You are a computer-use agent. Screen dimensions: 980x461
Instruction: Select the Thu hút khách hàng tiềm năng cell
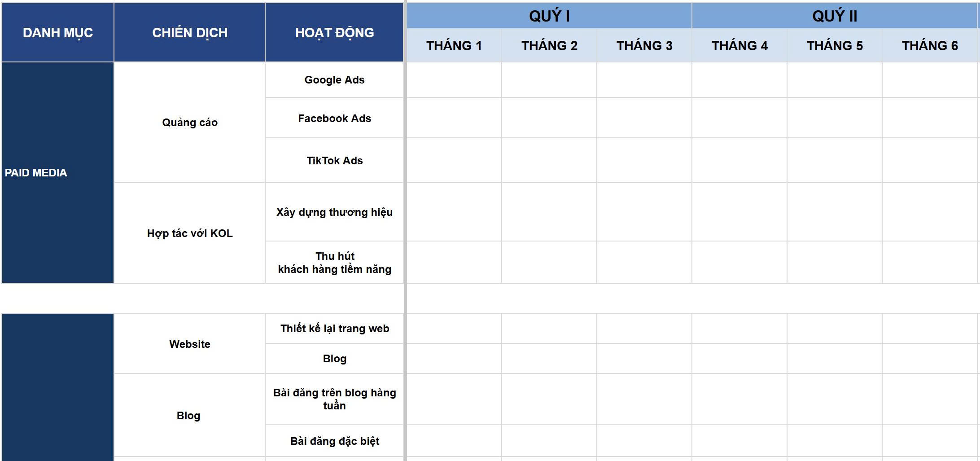334,263
